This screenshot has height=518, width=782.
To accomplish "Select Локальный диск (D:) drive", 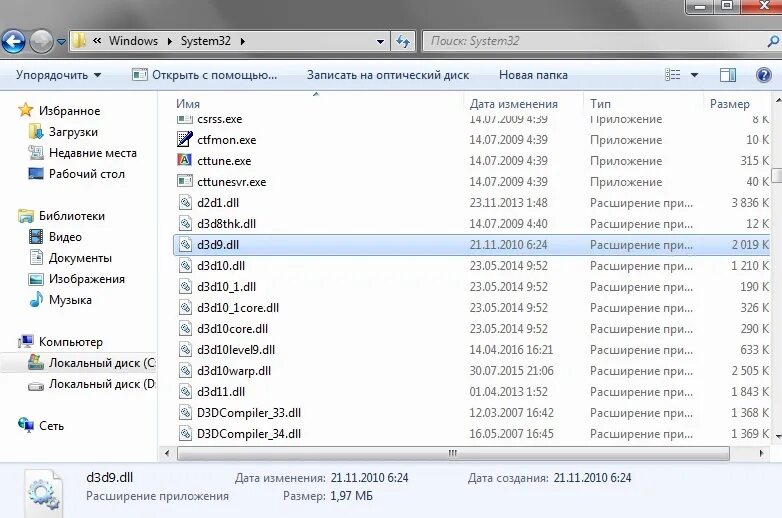I will [x=101, y=384].
